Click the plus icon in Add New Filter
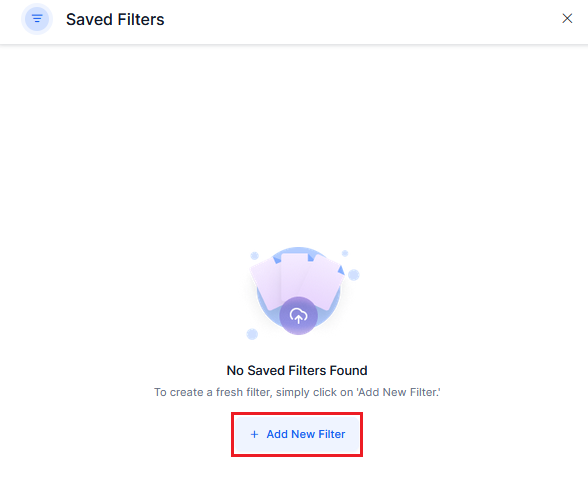 [254, 434]
